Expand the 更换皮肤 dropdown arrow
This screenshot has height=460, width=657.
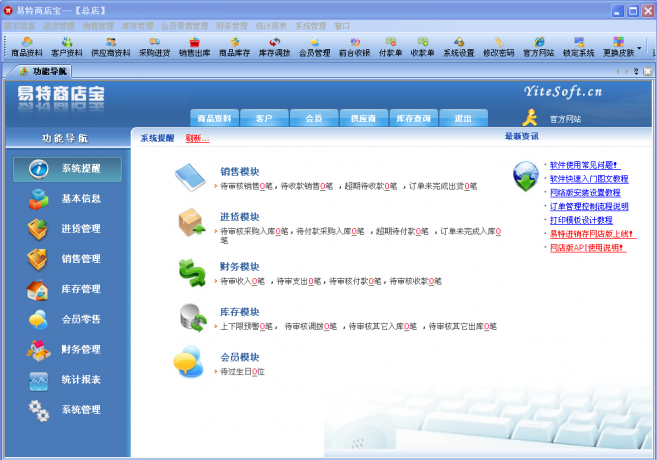point(639,48)
